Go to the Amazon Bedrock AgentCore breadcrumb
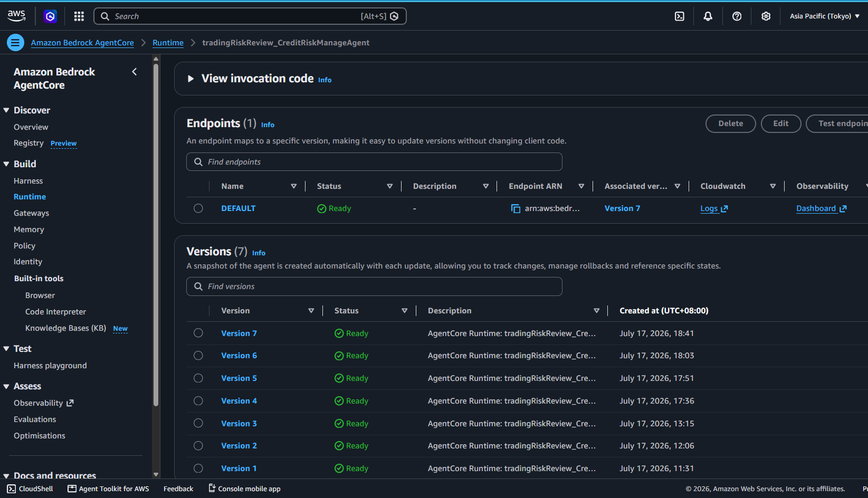 tap(82, 43)
